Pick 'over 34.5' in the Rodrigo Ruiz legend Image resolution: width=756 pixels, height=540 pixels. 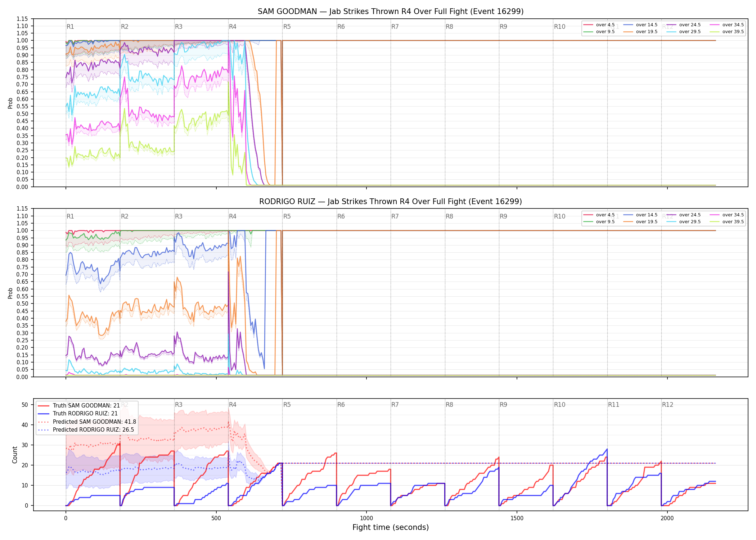[x=727, y=215]
